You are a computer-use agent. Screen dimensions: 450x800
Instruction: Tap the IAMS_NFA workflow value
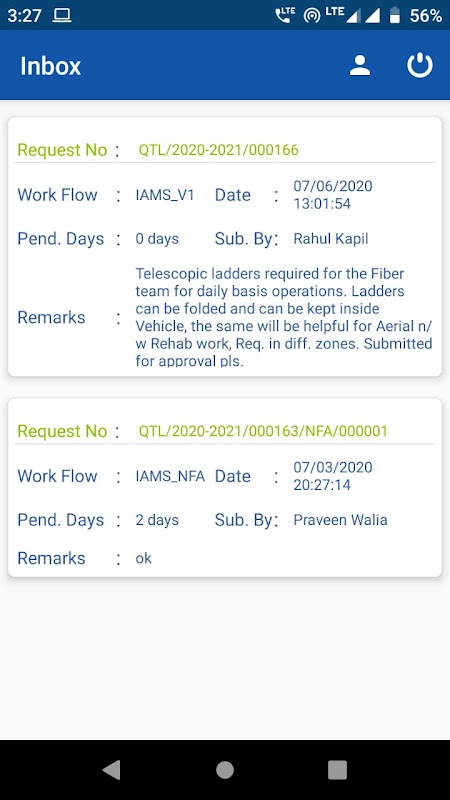[170, 476]
